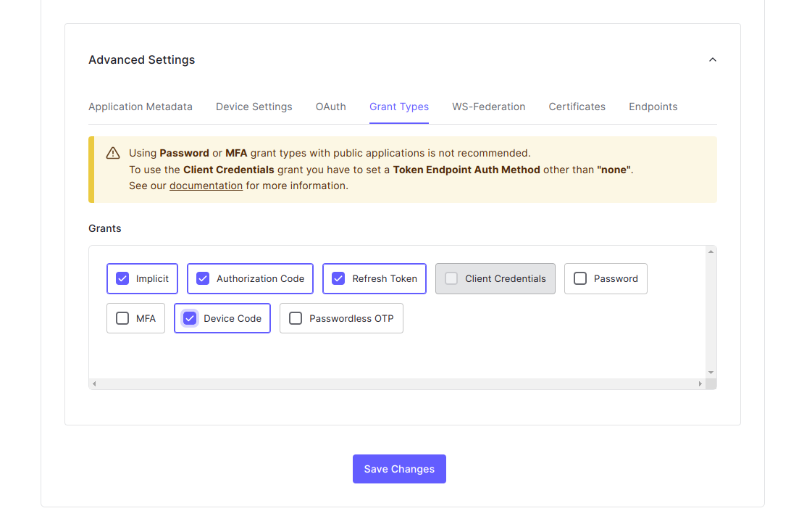Click the grants box scroll-right arrow
This screenshot has height=532, width=812.
point(700,383)
